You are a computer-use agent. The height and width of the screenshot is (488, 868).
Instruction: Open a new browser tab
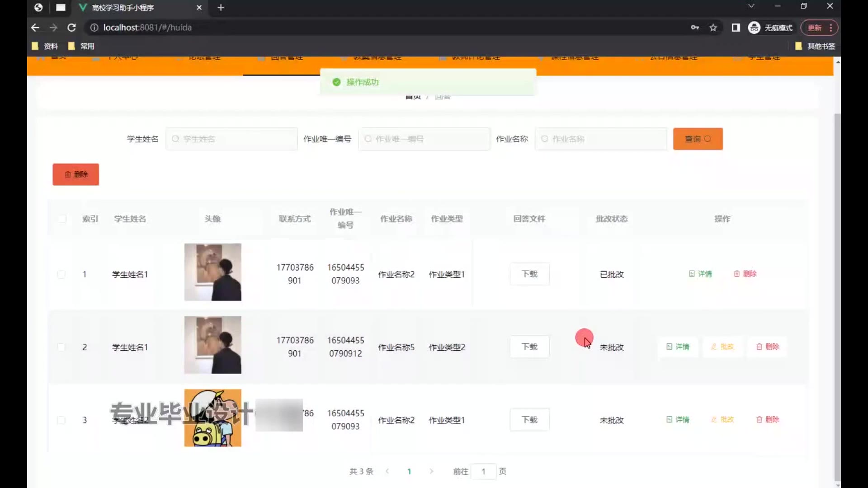coord(221,8)
